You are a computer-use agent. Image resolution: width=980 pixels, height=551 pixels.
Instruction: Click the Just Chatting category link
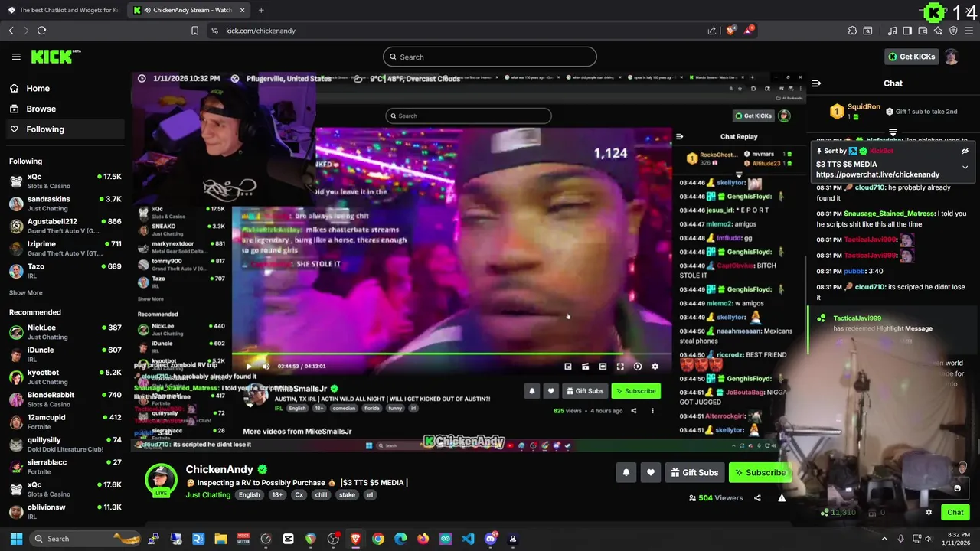207,495
